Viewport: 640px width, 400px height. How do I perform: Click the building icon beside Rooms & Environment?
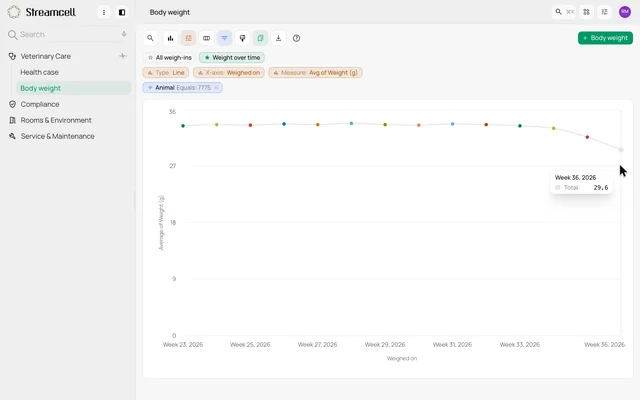click(x=12, y=120)
